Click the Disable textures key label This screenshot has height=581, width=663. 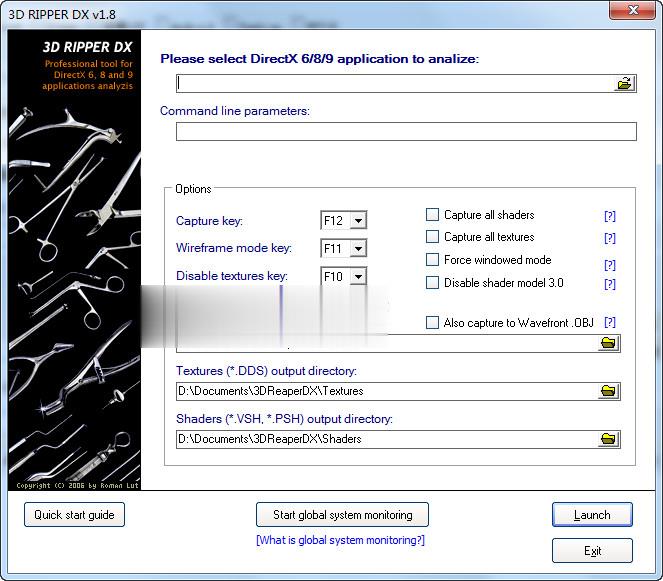pyautogui.click(x=232, y=276)
